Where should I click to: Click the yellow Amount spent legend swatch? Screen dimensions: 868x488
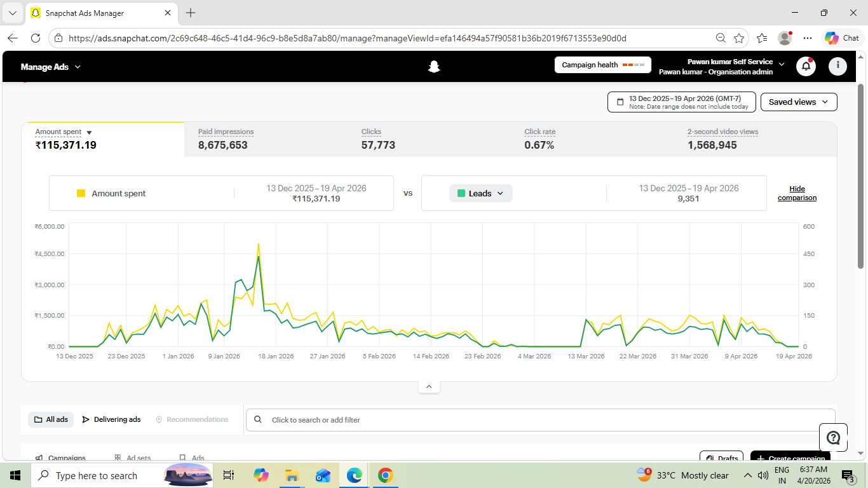tap(81, 193)
